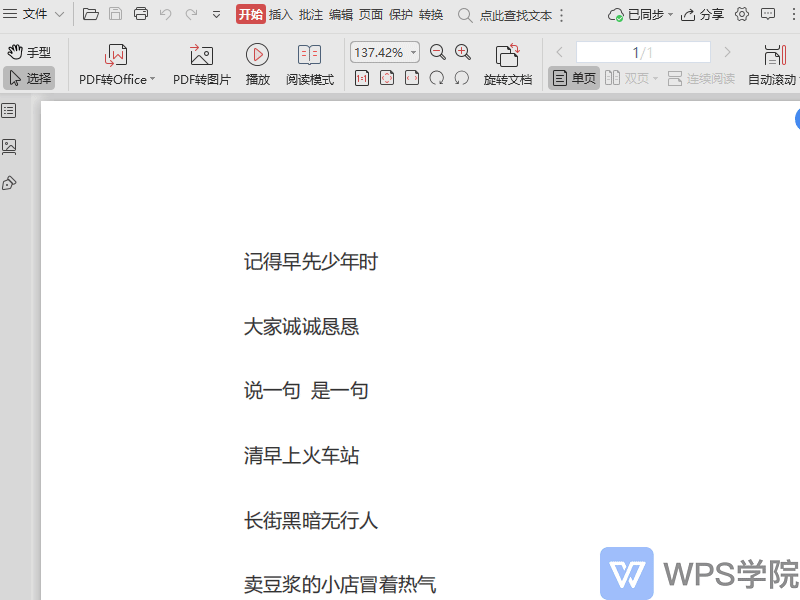The width and height of the screenshot is (800, 600).
Task: Open the PDF转Office conversion tool
Action: point(110,62)
